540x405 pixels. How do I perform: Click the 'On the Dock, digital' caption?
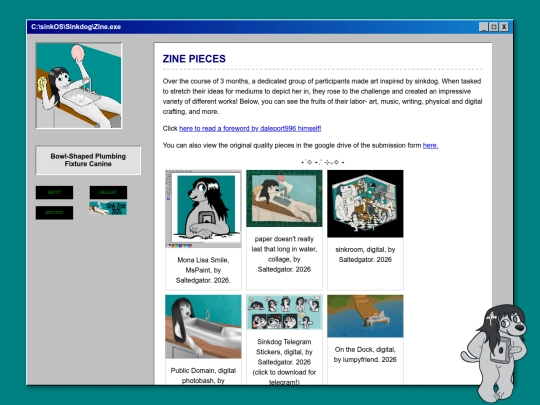pyautogui.click(x=365, y=354)
